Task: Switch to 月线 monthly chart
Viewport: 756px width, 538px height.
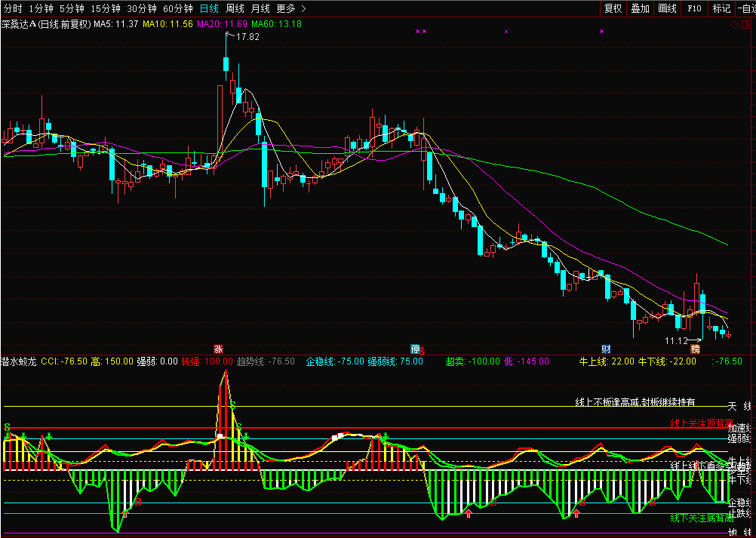Action: point(261,8)
